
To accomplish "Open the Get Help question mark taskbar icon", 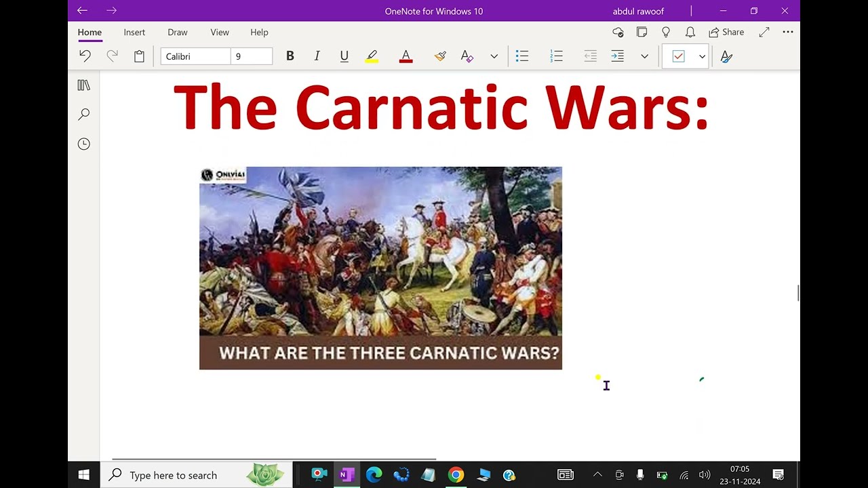I will pyautogui.click(x=509, y=475).
